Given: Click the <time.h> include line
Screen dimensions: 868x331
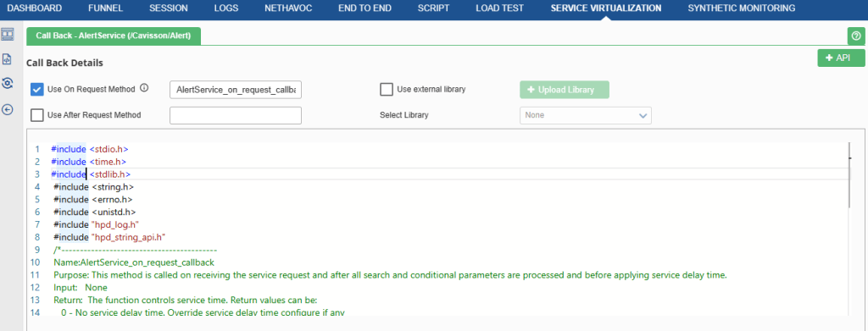Looking at the screenshot, I should coord(88,162).
